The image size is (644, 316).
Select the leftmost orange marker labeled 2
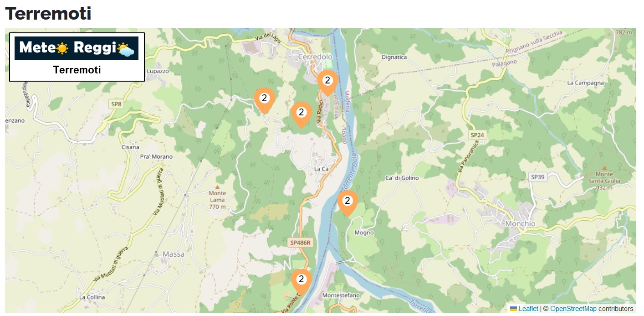coord(264,100)
